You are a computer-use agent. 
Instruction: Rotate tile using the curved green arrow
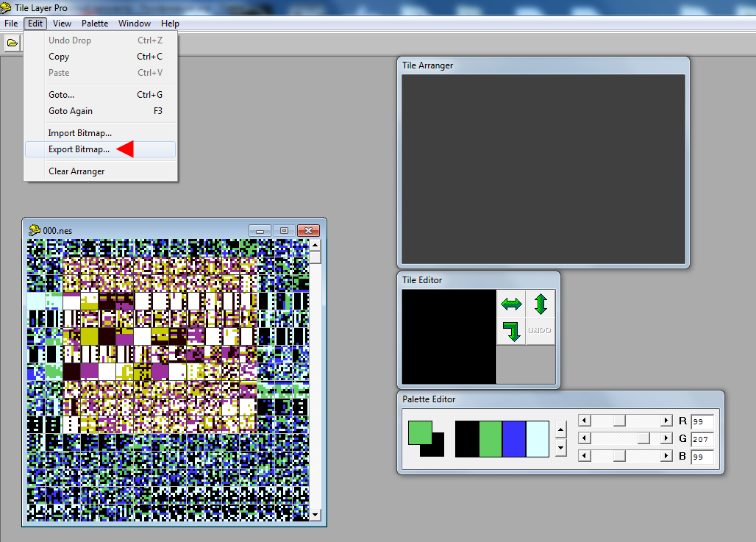click(x=511, y=331)
